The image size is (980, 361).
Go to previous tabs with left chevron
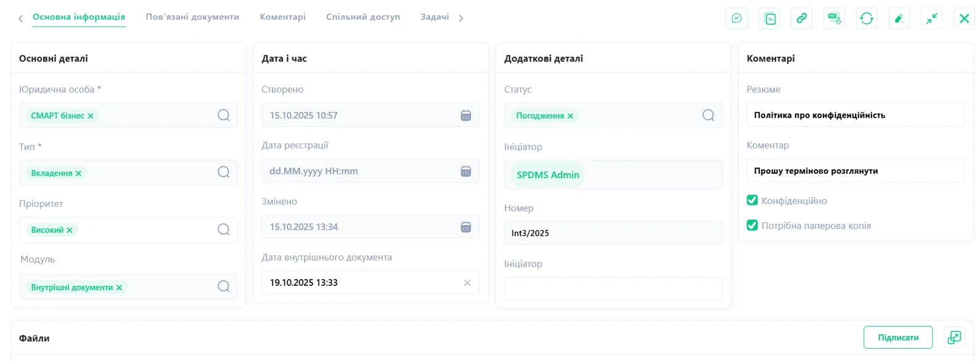pyautogui.click(x=20, y=18)
